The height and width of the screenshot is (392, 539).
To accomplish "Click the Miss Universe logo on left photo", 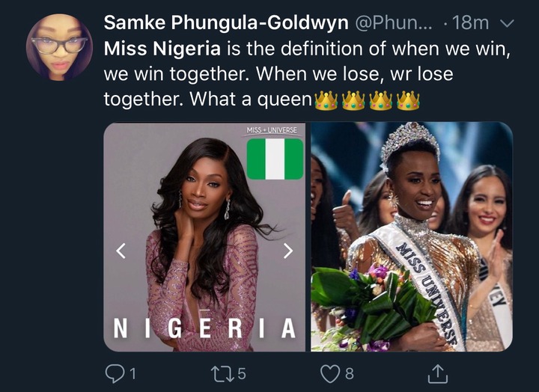I will 272,130.
